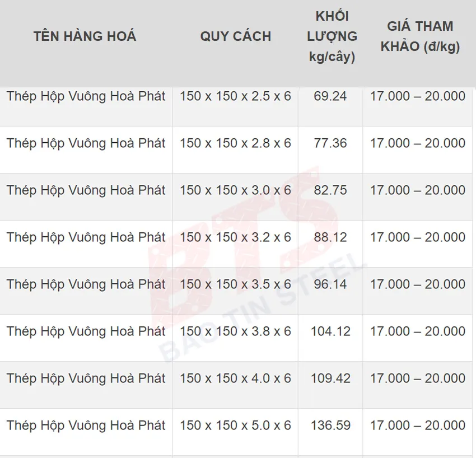Click the specification 150 x 150 x 3.0 x 6
Screen dimensions: 476x458
(x=236, y=190)
